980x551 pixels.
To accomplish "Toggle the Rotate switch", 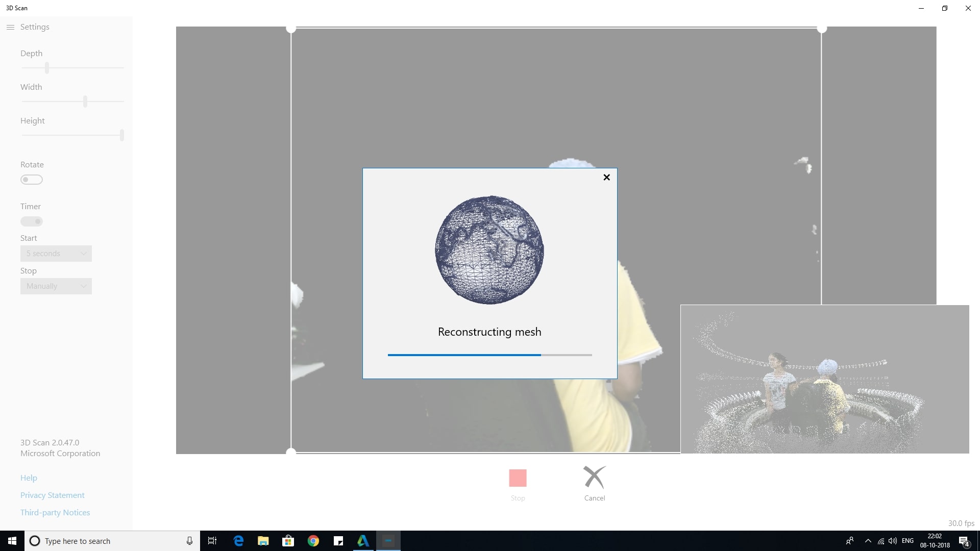I will click(32, 180).
